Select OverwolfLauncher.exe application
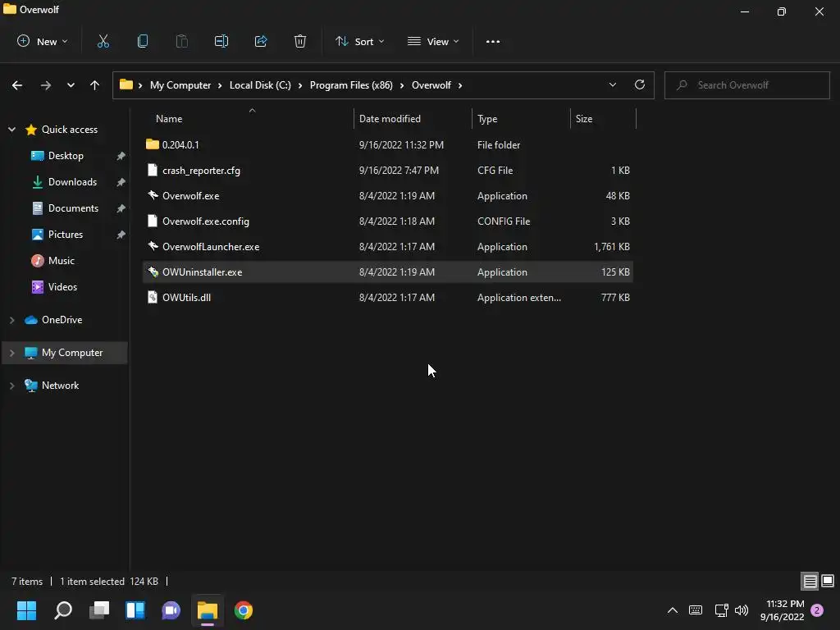Viewport: 840px width, 630px height. pyautogui.click(x=388, y=246)
